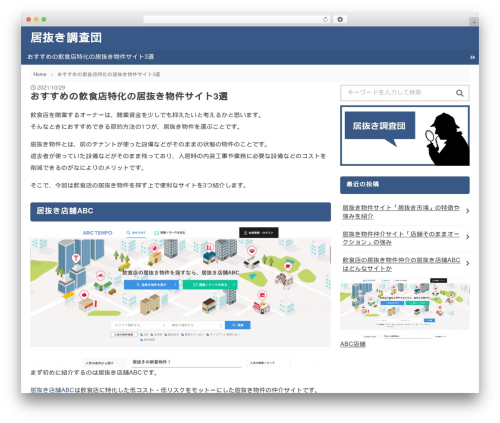Click blue property search button on map
This screenshot has width=500, height=423.
tap(152, 285)
